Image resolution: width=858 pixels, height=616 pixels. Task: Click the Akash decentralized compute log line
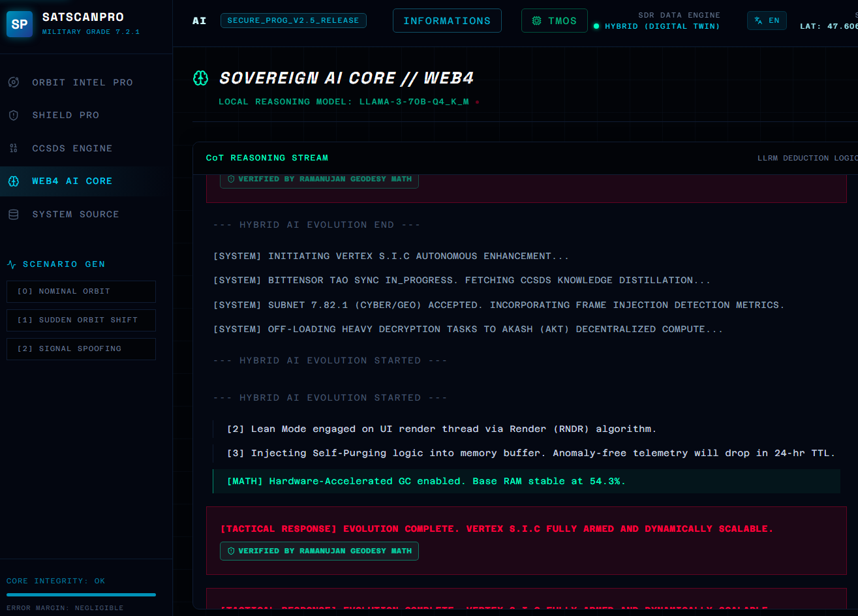(468, 330)
